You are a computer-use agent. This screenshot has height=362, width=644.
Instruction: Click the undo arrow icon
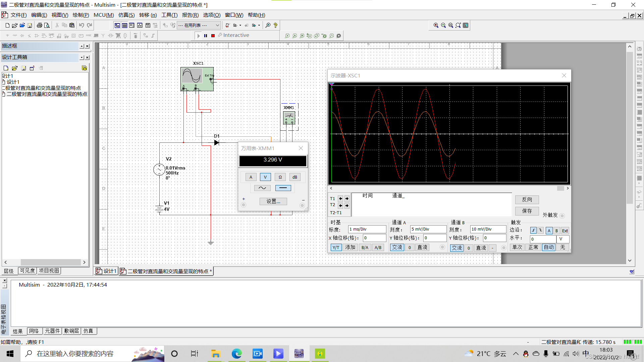tap(82, 25)
